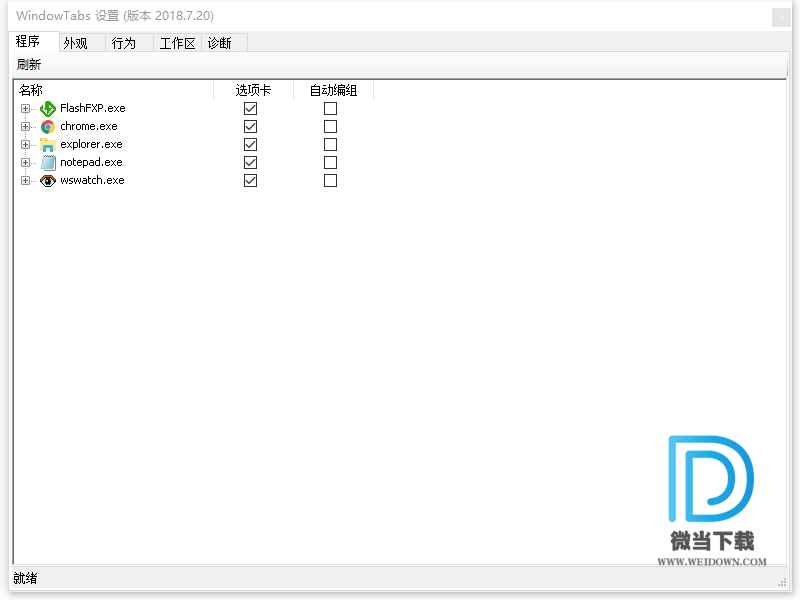Open the 工作区 tab
The width and height of the screenshot is (800, 600).
177,43
